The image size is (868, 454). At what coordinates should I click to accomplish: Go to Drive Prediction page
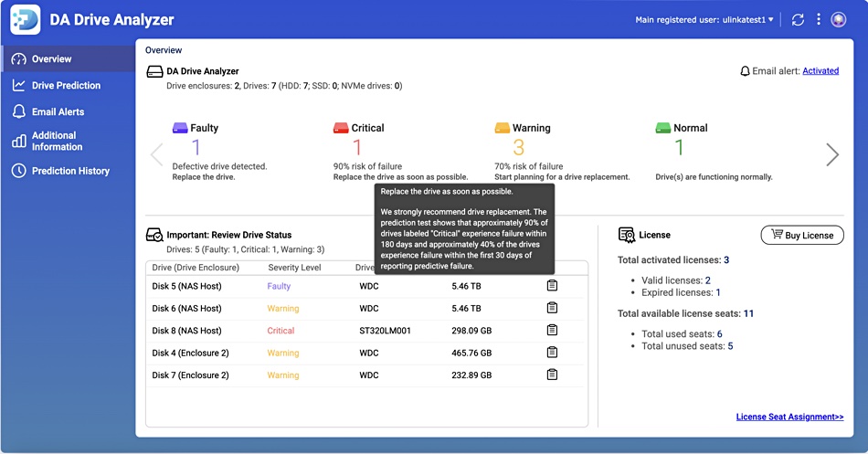click(x=68, y=85)
